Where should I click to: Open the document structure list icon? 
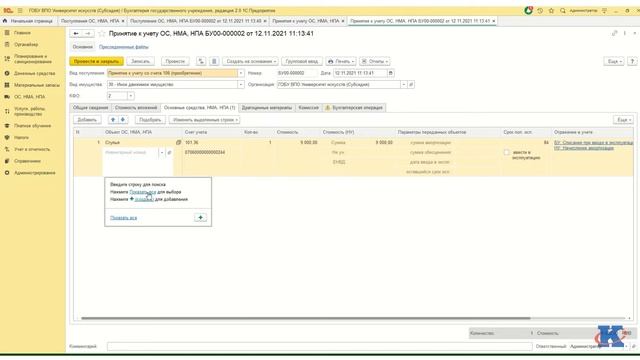click(x=214, y=61)
